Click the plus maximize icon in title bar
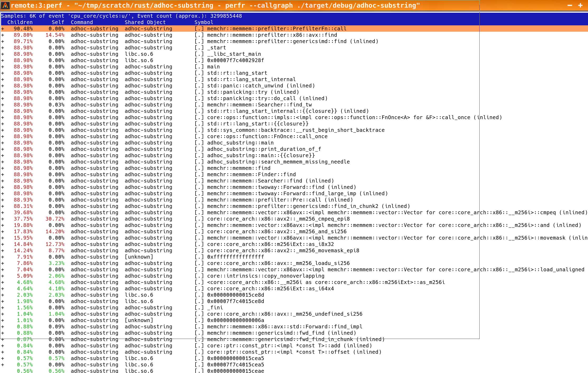 click(x=580, y=5)
